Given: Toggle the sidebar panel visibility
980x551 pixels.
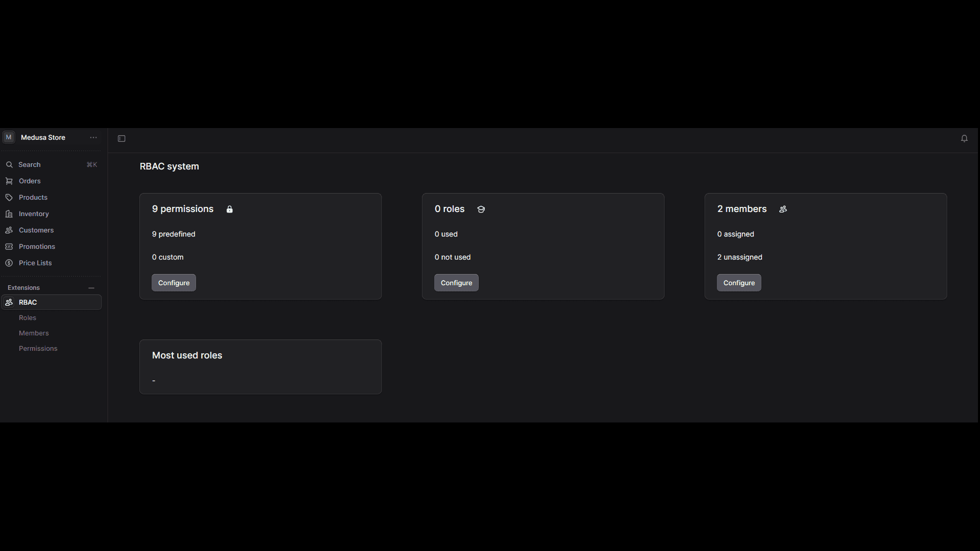Looking at the screenshot, I should coord(121,138).
